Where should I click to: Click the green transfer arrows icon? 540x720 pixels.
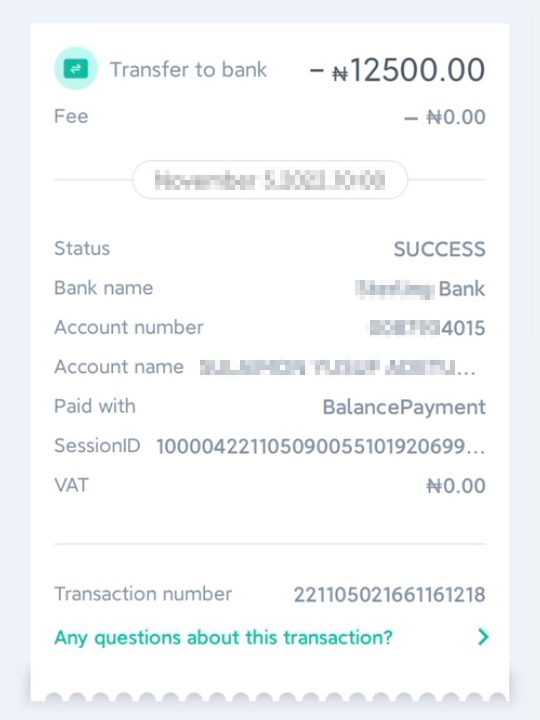pyautogui.click(x=76, y=69)
